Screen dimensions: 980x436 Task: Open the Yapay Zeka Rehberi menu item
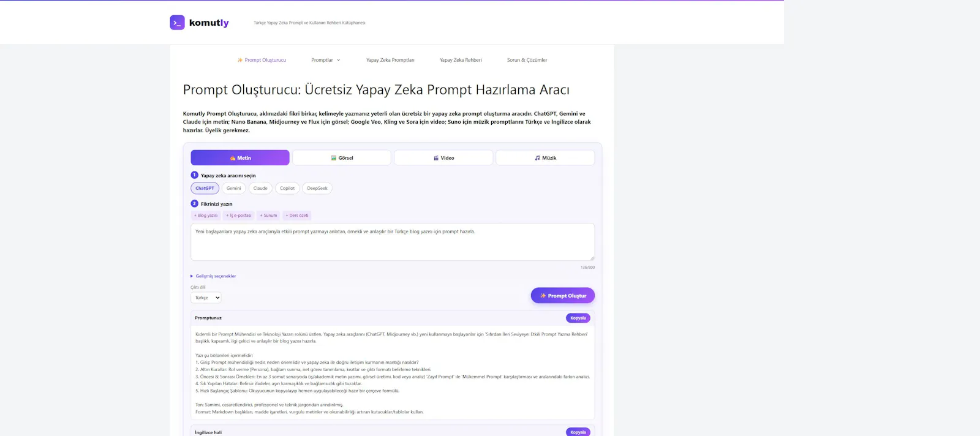[461, 60]
